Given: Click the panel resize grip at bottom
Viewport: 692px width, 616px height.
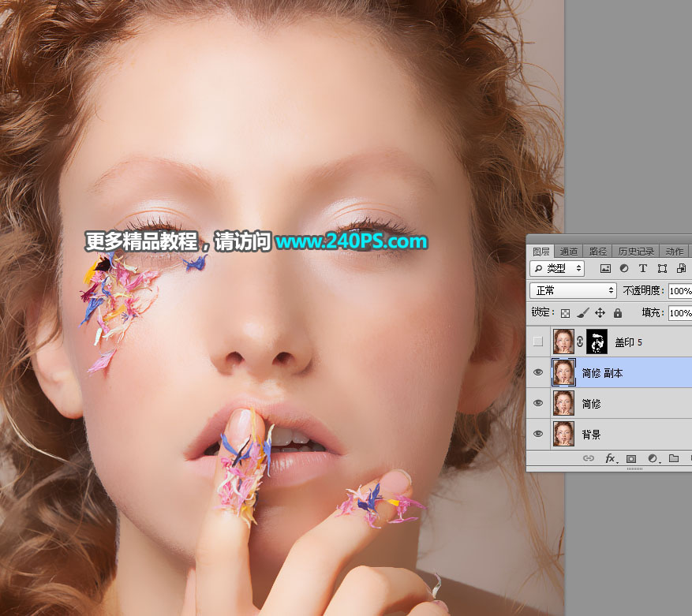Looking at the screenshot, I should 634,469.
